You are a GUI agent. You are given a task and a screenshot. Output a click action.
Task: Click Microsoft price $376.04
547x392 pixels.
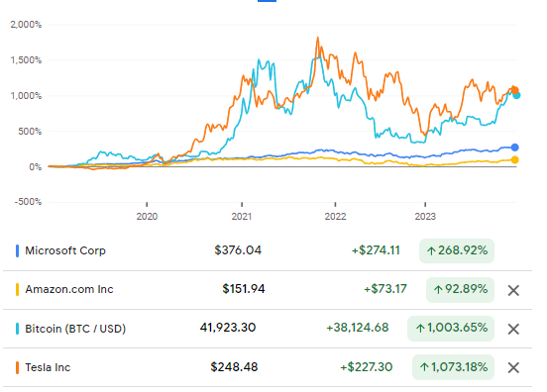[238, 250]
